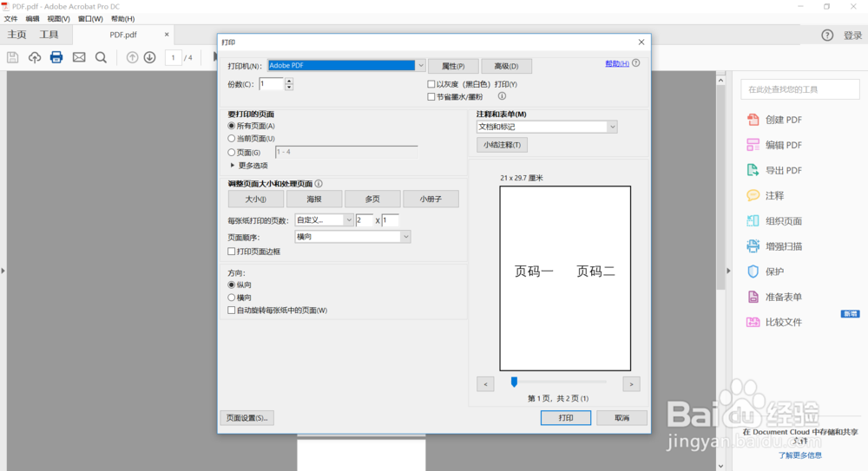Image resolution: width=868 pixels, height=471 pixels.
Task: Click preview next page arrow button
Action: tap(632, 384)
